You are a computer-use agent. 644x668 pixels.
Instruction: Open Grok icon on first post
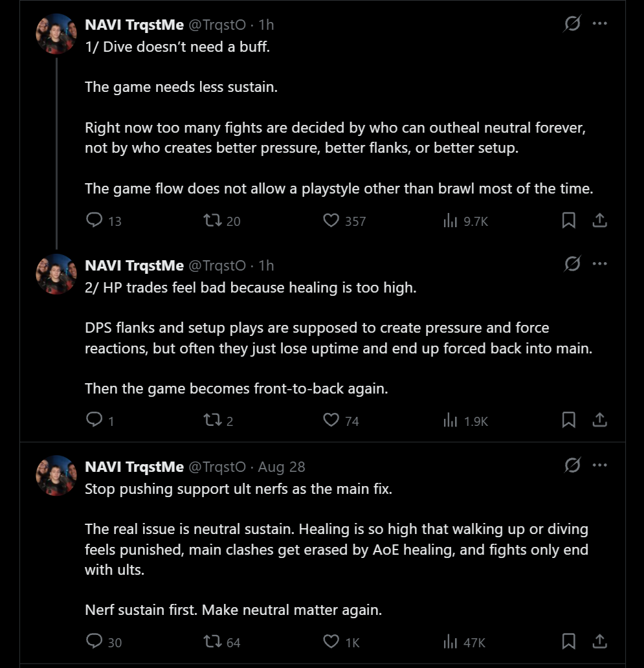pos(572,23)
